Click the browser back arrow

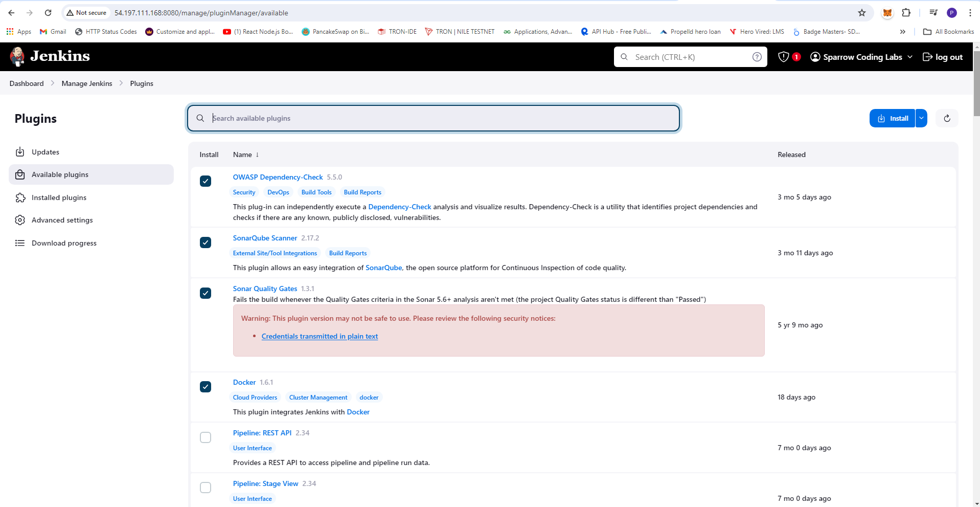pos(11,13)
